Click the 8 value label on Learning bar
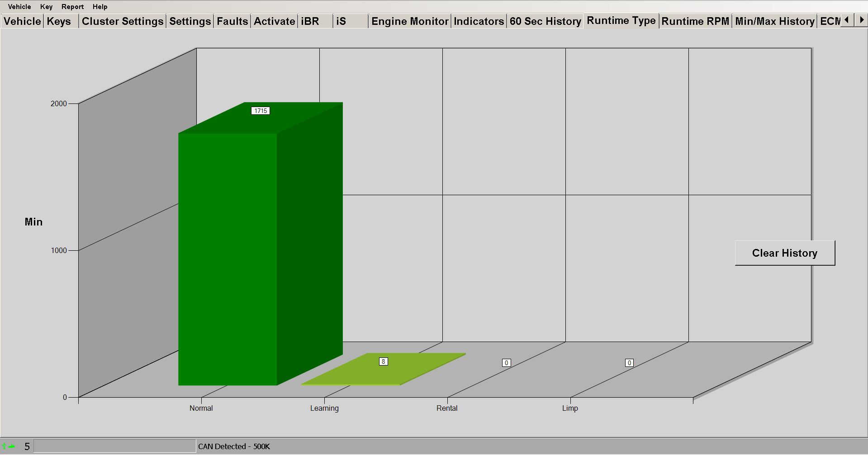Viewport: 868px width, 455px height. click(x=384, y=361)
